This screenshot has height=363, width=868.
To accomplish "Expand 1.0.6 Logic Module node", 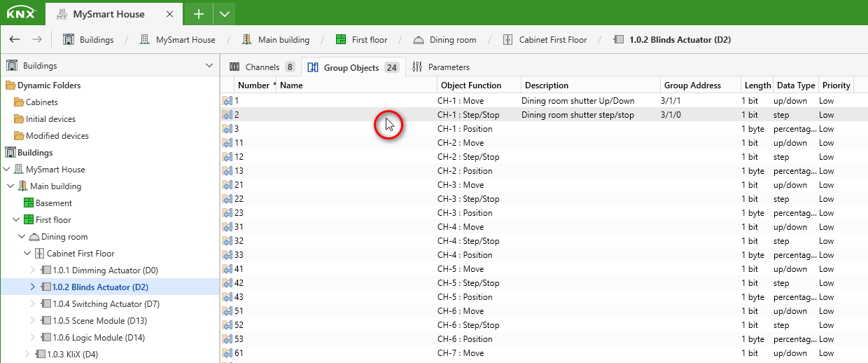I will [x=33, y=338].
